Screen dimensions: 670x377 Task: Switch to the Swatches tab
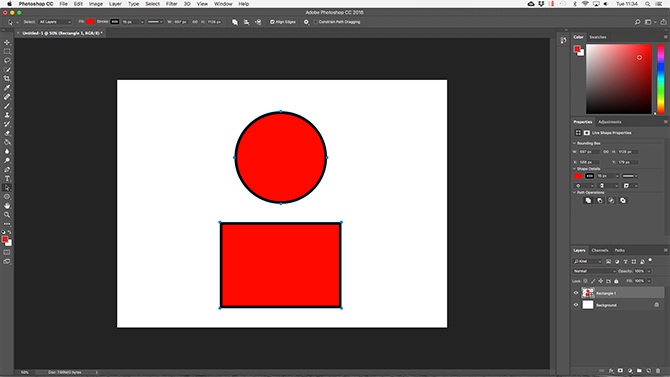pyautogui.click(x=598, y=37)
